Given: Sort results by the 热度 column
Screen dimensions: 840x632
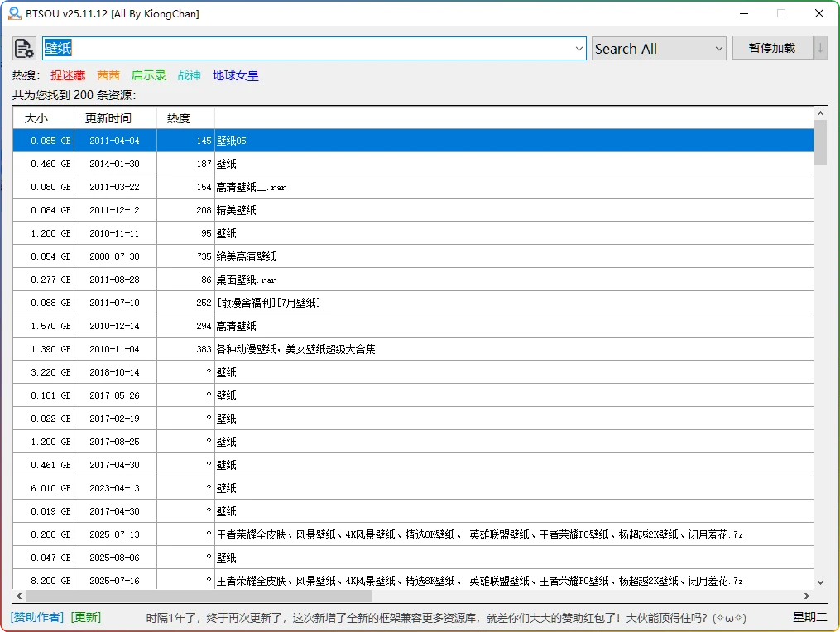Looking at the screenshot, I should [x=177, y=117].
